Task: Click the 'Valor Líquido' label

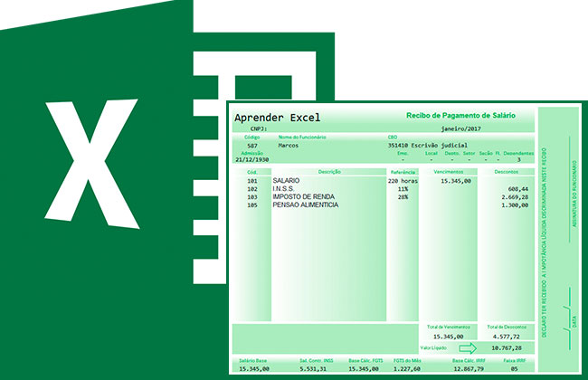Action: point(433,348)
